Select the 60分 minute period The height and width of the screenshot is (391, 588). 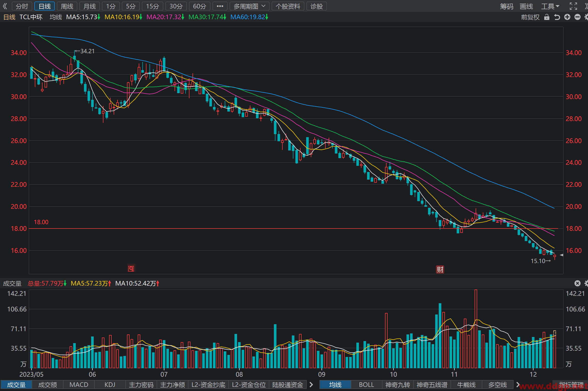pyautogui.click(x=200, y=6)
